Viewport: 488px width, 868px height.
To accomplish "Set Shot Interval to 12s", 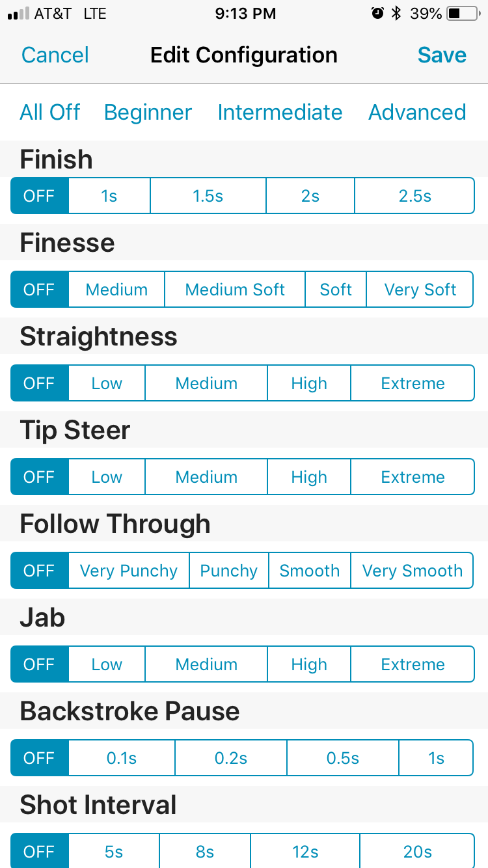I will pos(305,852).
